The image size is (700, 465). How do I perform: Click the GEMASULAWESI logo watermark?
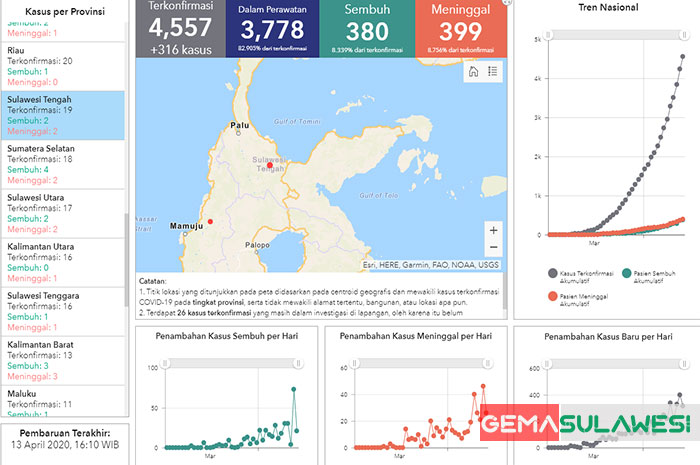point(587,422)
